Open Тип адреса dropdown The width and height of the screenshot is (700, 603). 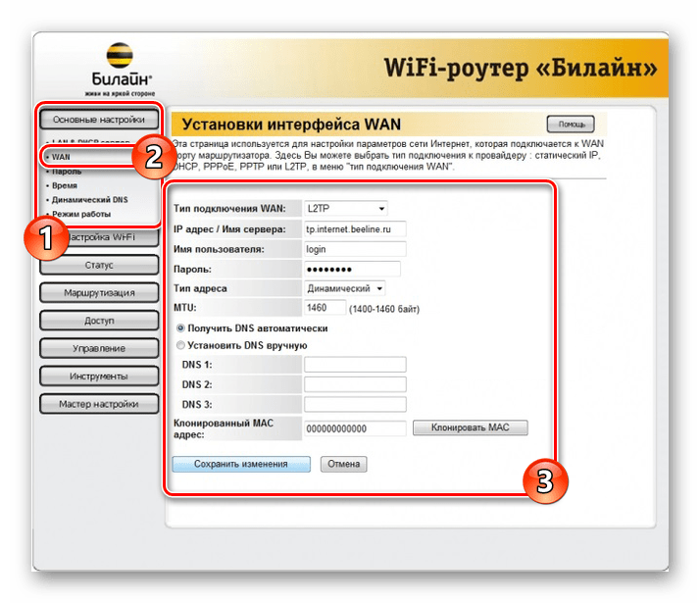coord(344,288)
